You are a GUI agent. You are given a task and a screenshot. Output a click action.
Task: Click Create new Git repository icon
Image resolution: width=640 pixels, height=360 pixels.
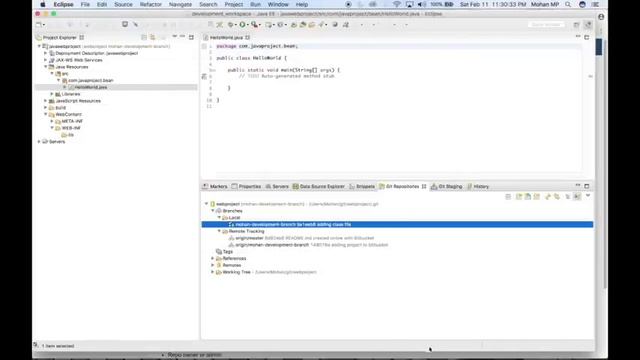tap(537, 197)
